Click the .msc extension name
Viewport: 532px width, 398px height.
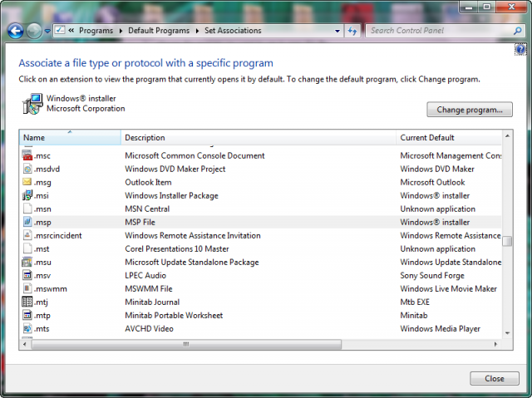42,155
